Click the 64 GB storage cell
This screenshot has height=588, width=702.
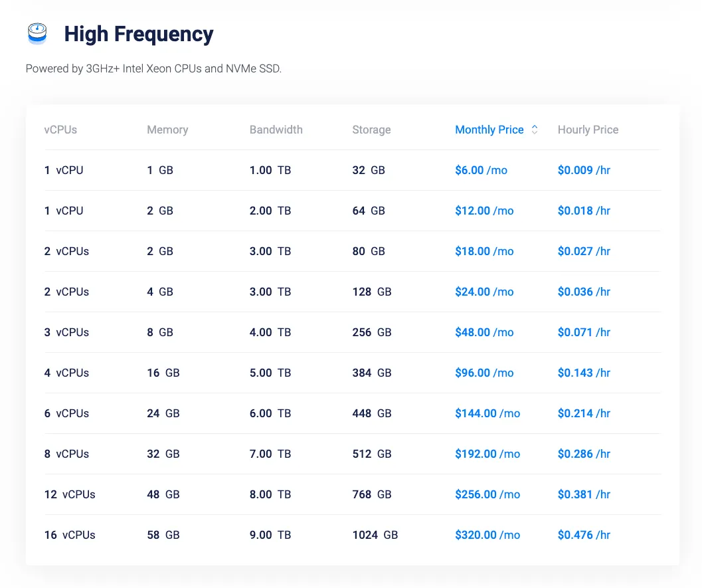369,211
